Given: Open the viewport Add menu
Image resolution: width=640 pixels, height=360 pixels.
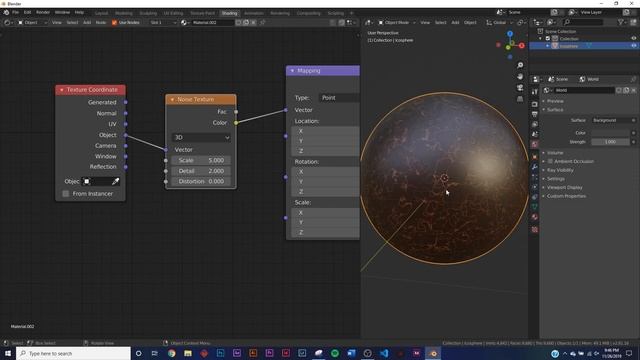Looking at the screenshot, I should tap(455, 22).
